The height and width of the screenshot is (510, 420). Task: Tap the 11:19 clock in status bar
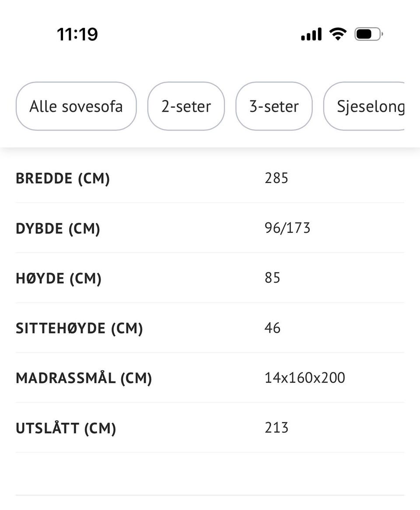pyautogui.click(x=77, y=34)
